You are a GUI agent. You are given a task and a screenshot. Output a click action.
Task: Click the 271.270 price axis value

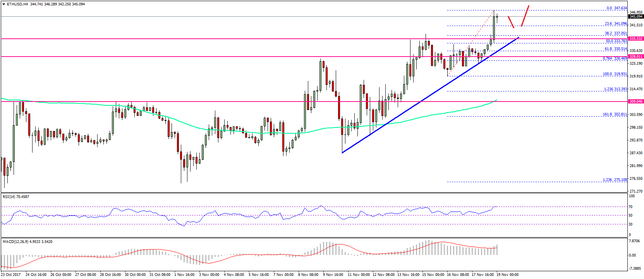(636, 191)
